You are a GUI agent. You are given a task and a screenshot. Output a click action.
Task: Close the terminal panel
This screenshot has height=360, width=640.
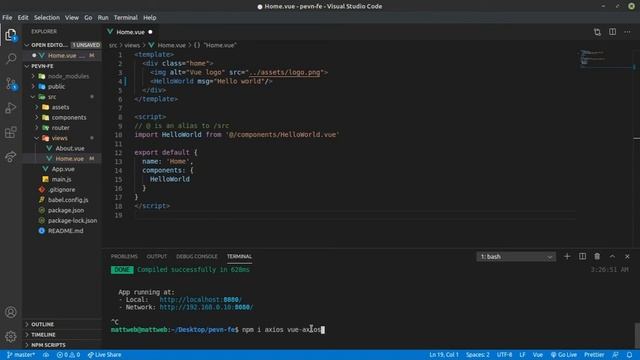627,256
